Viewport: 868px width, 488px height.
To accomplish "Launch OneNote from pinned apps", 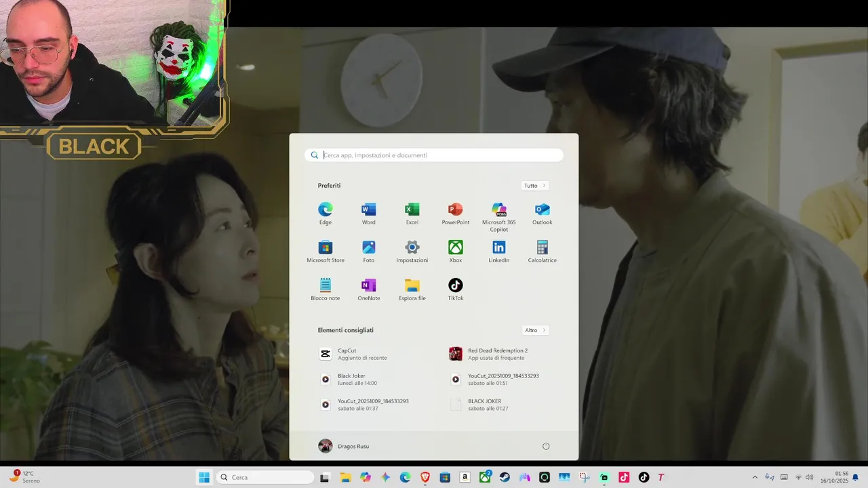I will coord(369,289).
